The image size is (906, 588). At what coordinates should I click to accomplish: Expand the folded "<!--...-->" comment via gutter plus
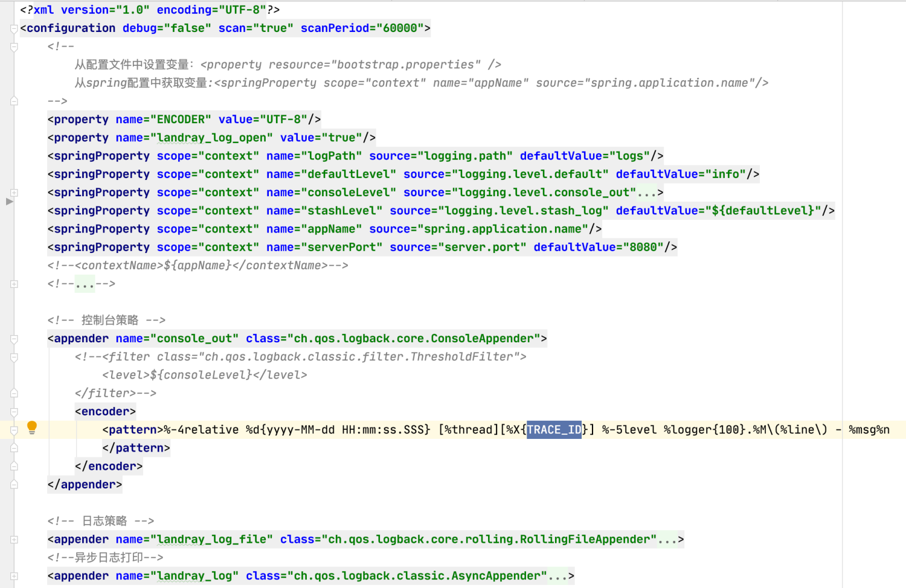[x=14, y=284]
